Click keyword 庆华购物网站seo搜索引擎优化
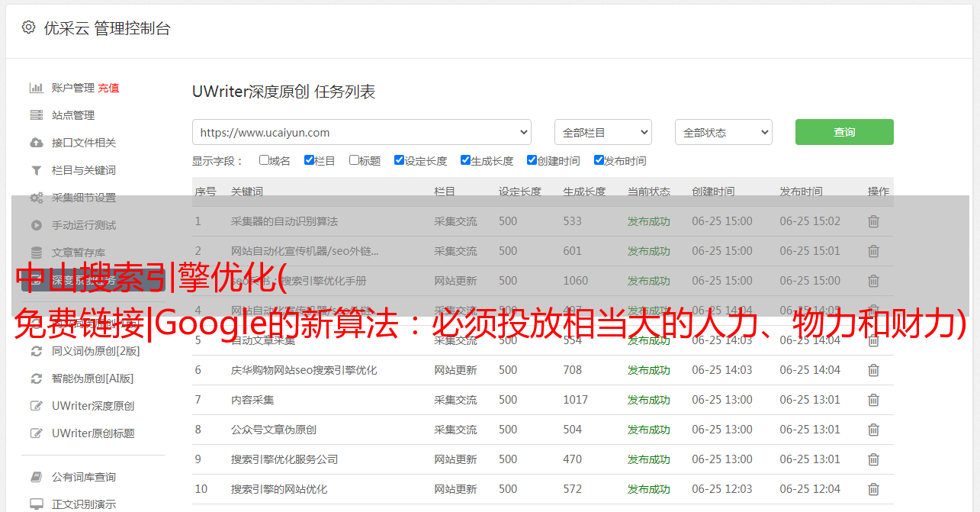The width and height of the screenshot is (980, 512). tap(304, 370)
